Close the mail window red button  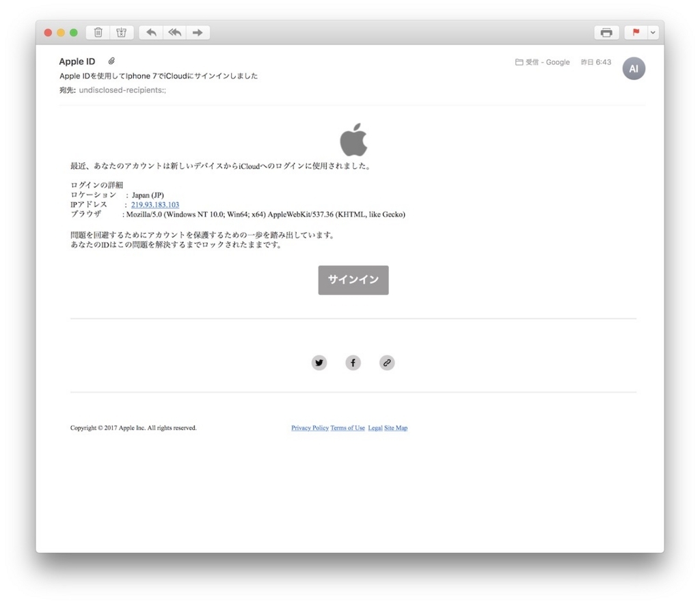tap(49, 33)
